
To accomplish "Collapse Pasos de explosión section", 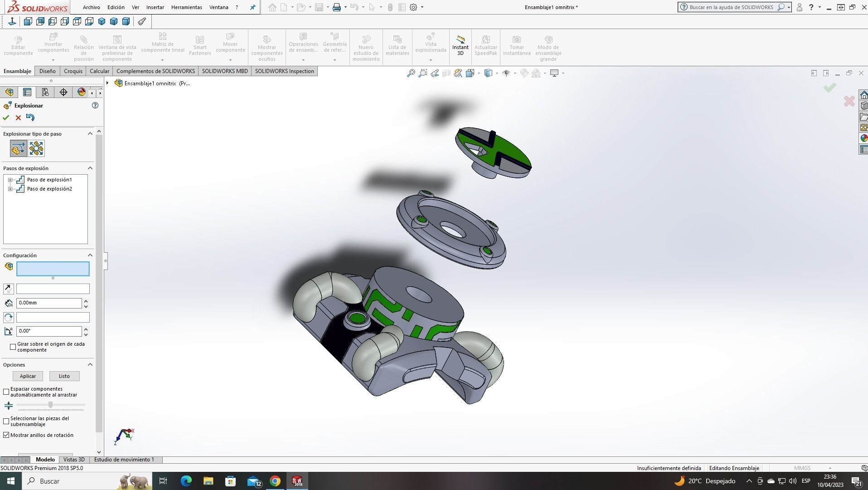I will click(90, 168).
